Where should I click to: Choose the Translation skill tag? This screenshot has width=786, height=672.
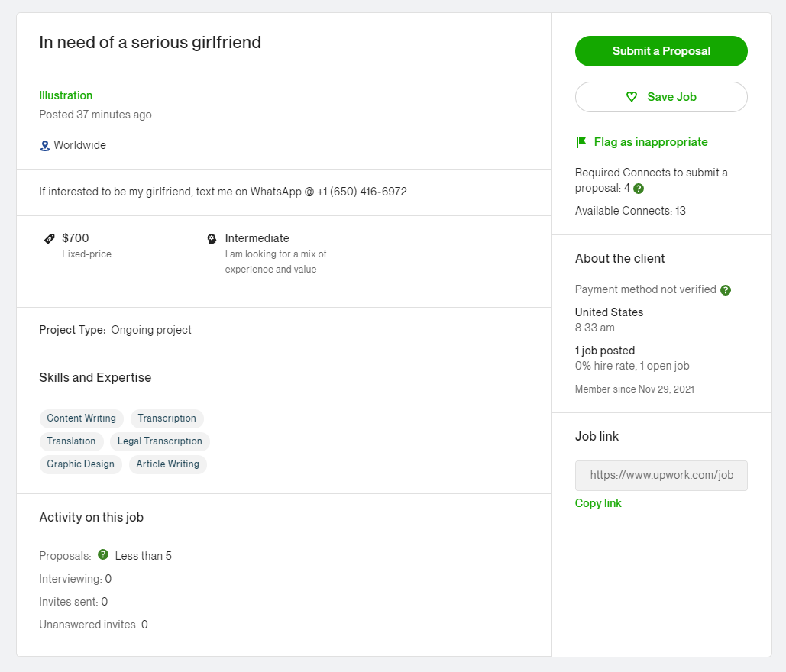click(71, 441)
